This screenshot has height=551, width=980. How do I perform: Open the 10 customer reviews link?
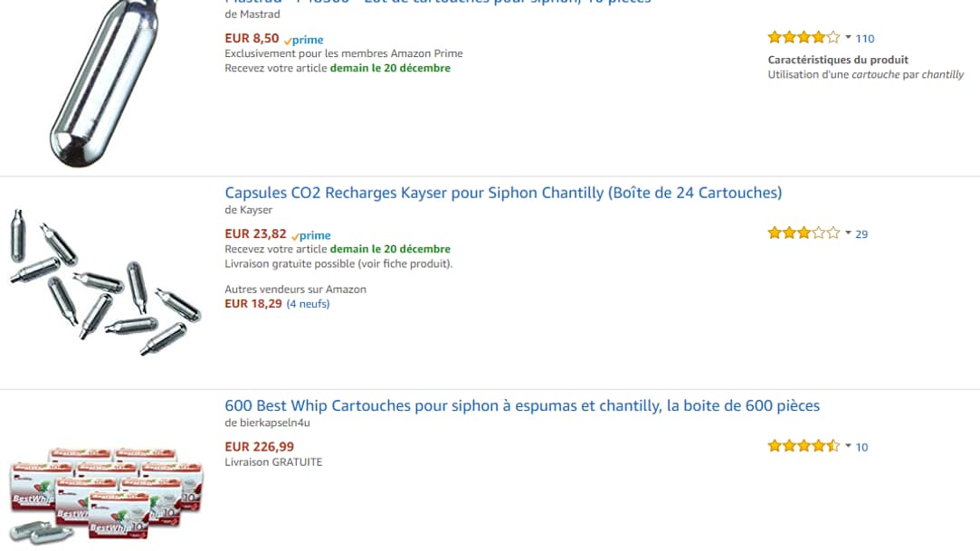[x=861, y=447]
